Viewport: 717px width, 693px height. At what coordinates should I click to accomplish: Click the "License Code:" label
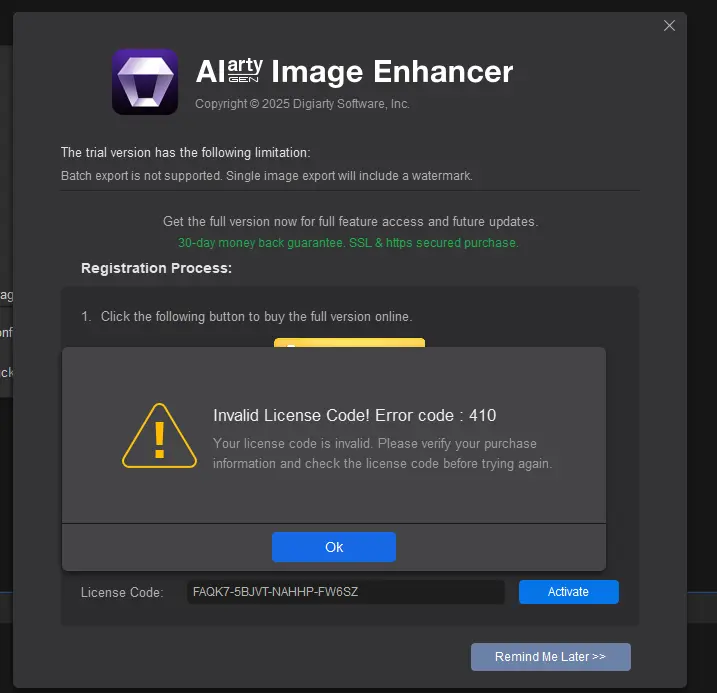[122, 592]
